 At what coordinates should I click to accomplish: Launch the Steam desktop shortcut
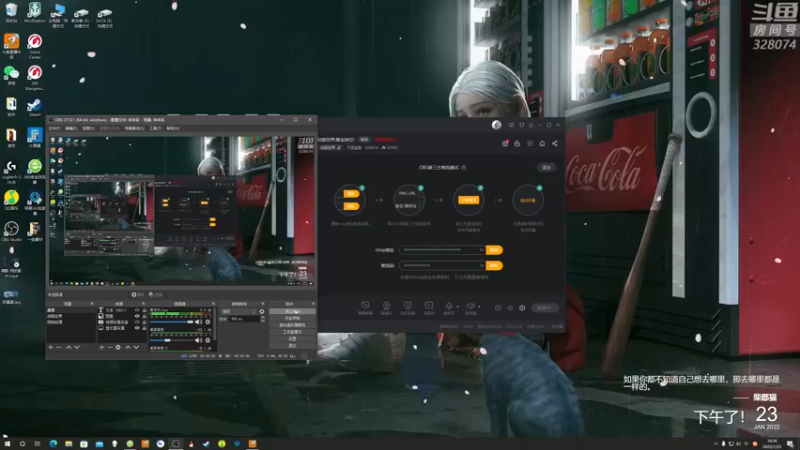34,108
